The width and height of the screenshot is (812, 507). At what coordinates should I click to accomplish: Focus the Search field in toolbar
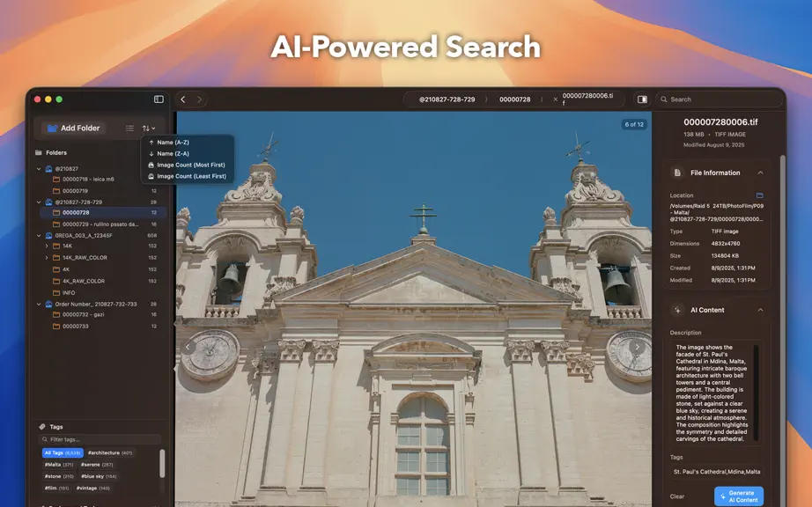click(x=720, y=99)
